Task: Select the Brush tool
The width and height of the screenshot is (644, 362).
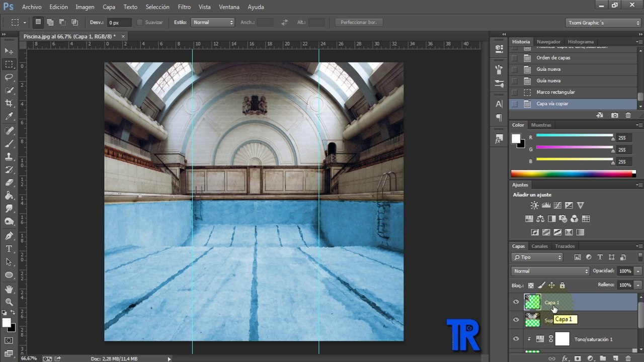Action: click(x=9, y=144)
